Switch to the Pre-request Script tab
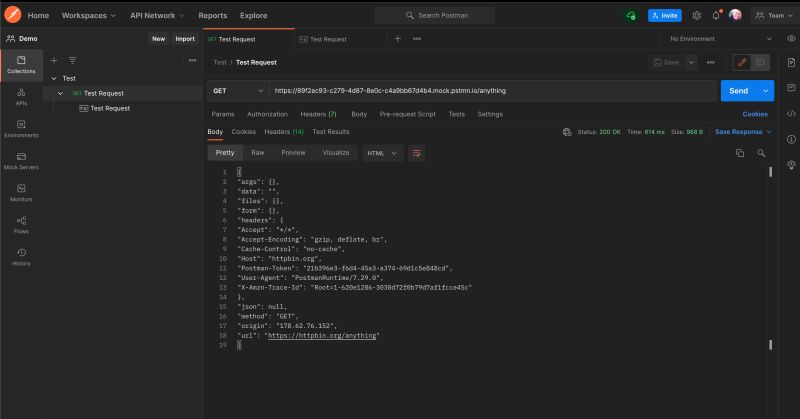The height and width of the screenshot is (419, 800). [x=408, y=114]
